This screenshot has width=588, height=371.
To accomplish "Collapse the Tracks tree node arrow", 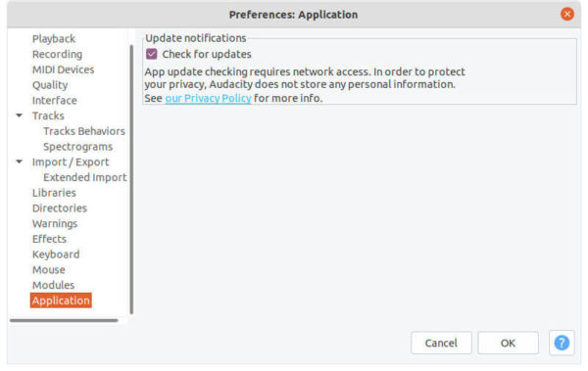I will point(20,116).
